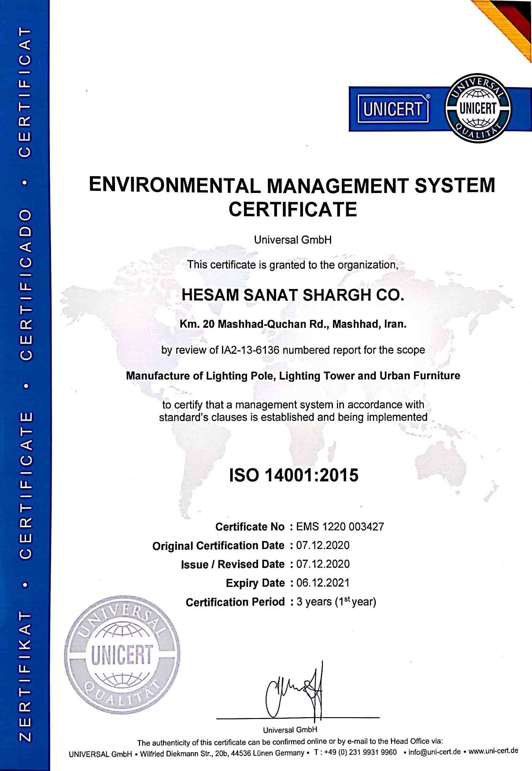Image resolution: width=532 pixels, height=771 pixels.
Task: Click the vertical word 'CERTIFICADO' on the blue sidebar
Action: 26,284
